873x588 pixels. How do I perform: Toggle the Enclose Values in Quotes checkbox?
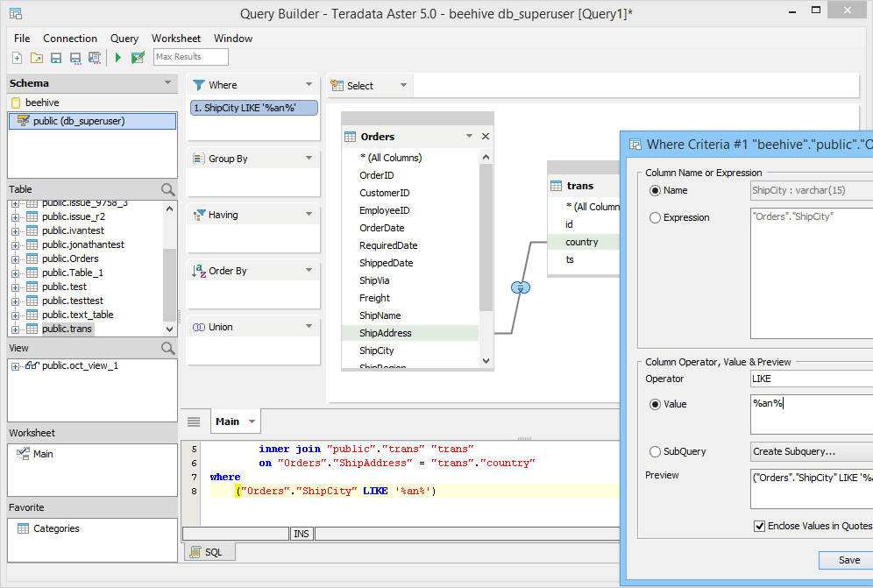coord(759,526)
